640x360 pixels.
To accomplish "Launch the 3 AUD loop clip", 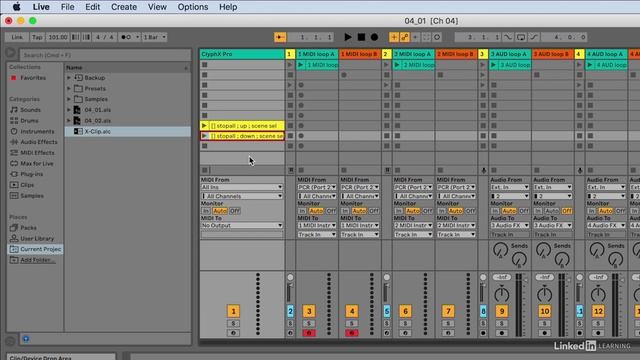I will coord(493,65).
